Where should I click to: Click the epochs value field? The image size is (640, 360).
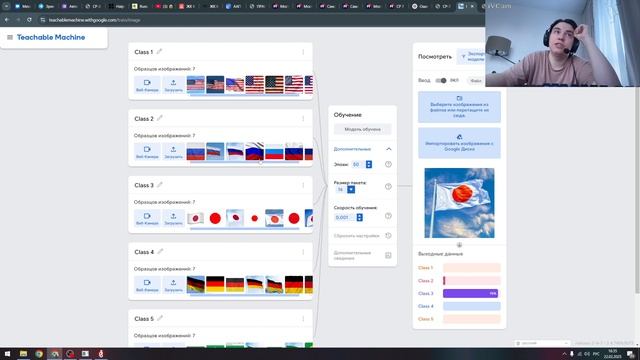(x=358, y=164)
